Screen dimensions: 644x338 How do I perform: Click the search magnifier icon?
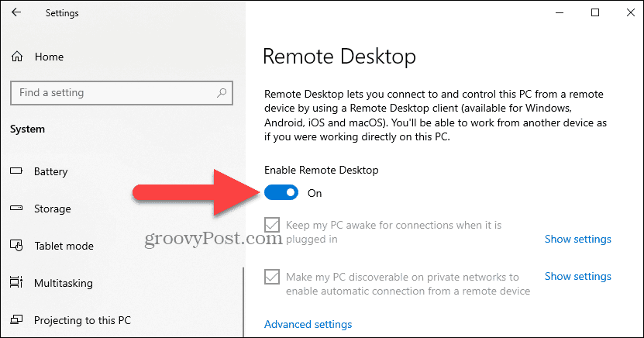pyautogui.click(x=222, y=93)
